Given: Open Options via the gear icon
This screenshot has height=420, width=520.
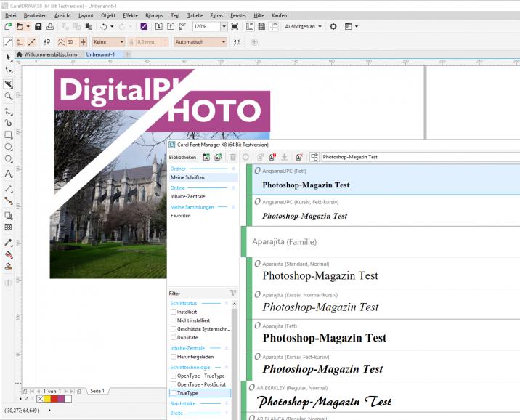Looking at the screenshot, I should coord(333,27).
